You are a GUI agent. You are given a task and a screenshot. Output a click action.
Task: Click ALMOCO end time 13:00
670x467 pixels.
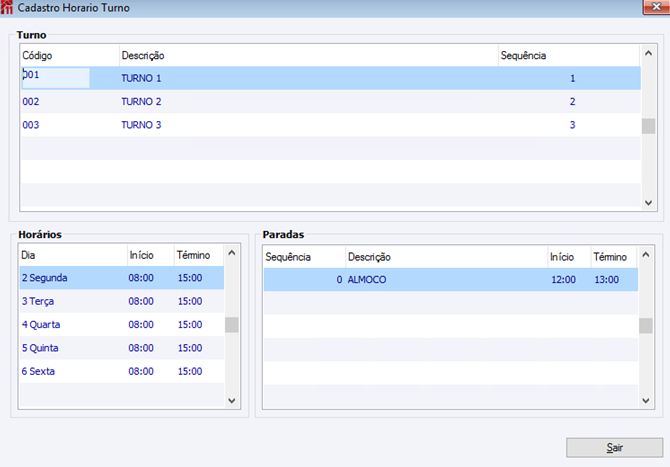point(606,279)
